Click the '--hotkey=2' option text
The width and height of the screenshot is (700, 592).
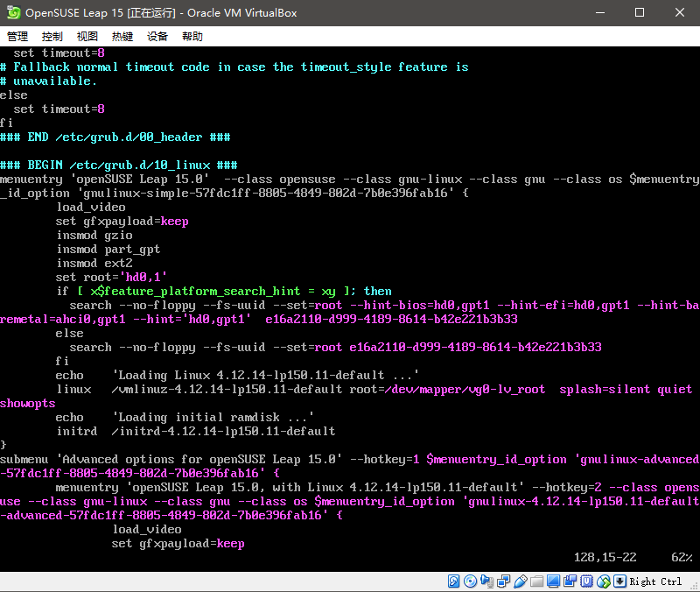[566, 487]
